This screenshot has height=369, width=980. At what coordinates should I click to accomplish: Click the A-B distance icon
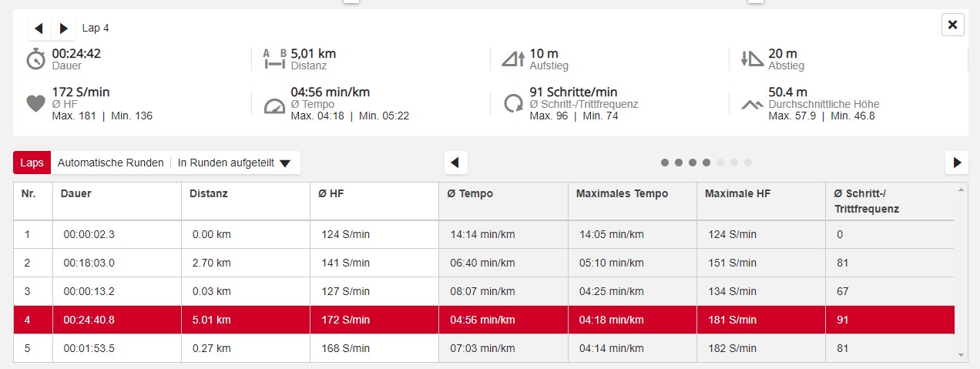274,59
